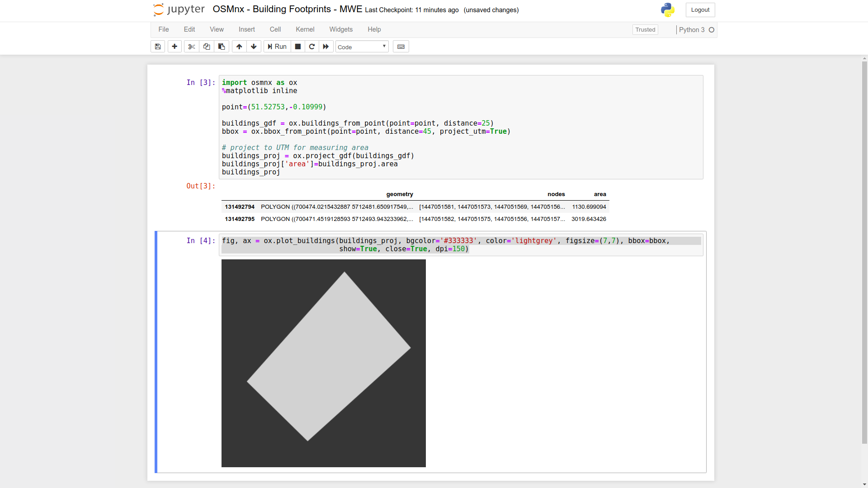Open the File menu
This screenshot has width=868, height=488.
pyautogui.click(x=163, y=29)
